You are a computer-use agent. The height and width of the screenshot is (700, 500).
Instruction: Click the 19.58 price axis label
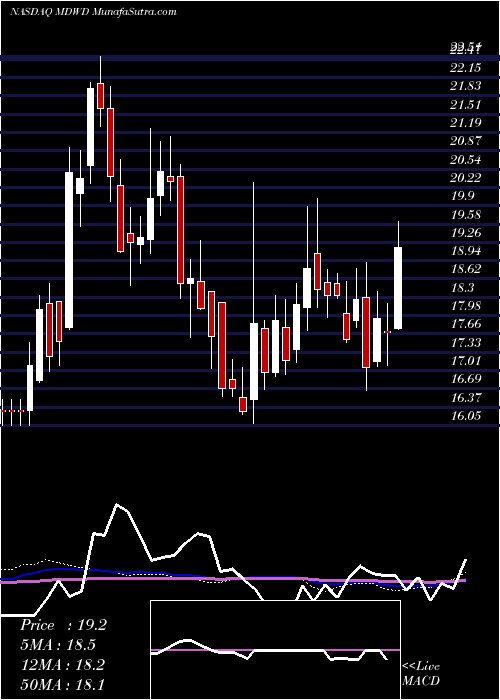[466, 214]
